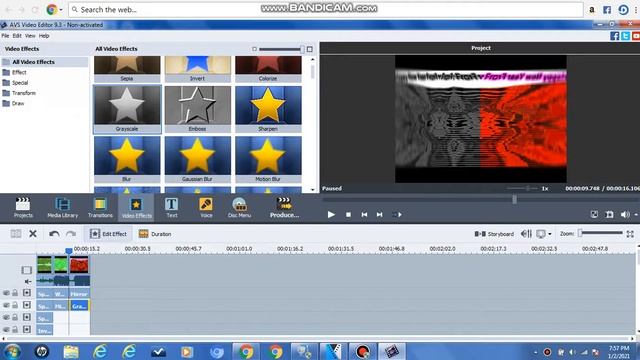Click the next scene button
The height and width of the screenshot is (360, 640).
click(397, 214)
